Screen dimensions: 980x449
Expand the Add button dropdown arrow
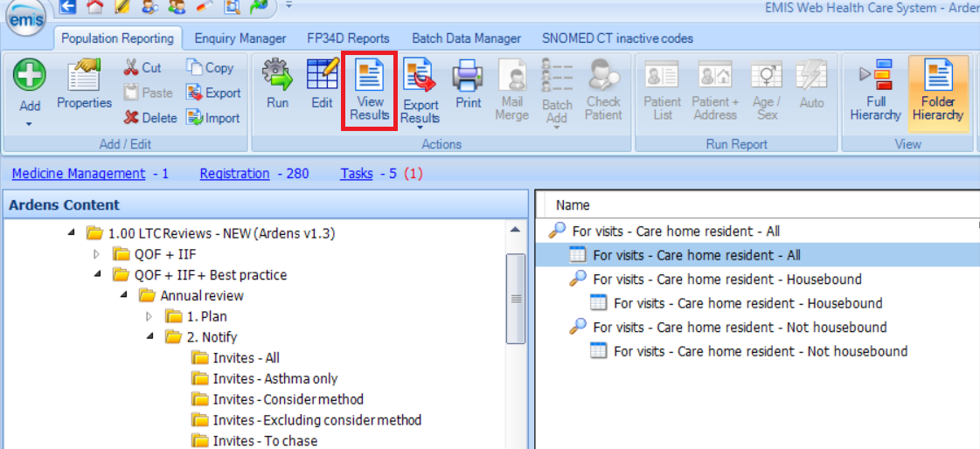point(30,124)
